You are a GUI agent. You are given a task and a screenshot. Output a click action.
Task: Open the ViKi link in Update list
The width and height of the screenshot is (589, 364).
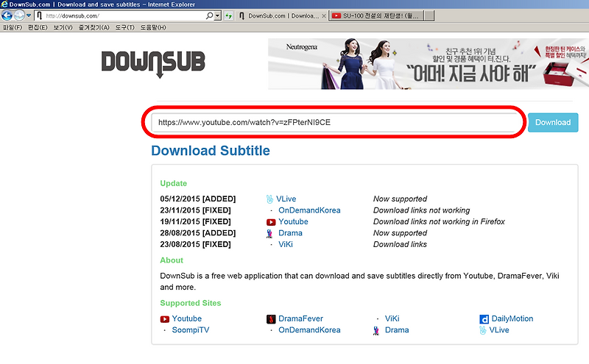tap(286, 244)
